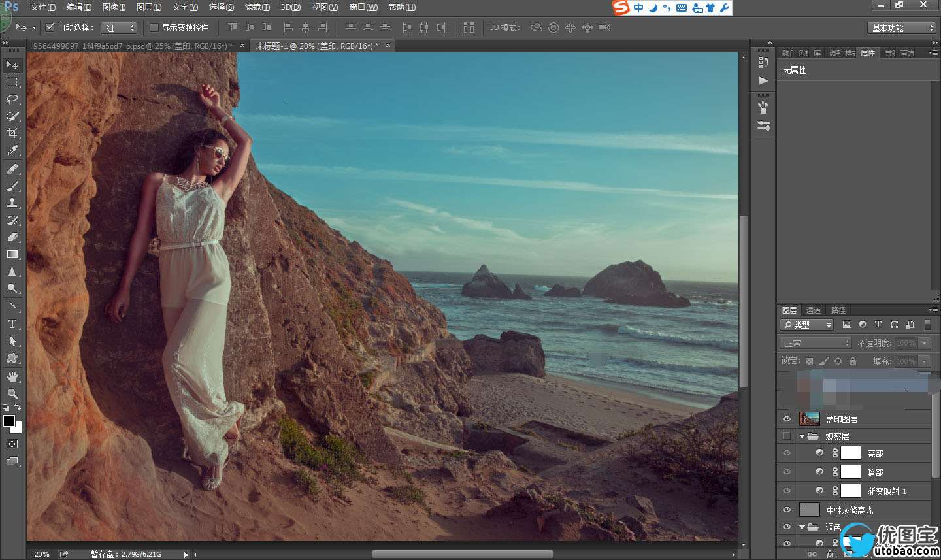Select the Pen tool
Screen dimensions: 941x560
click(x=12, y=307)
